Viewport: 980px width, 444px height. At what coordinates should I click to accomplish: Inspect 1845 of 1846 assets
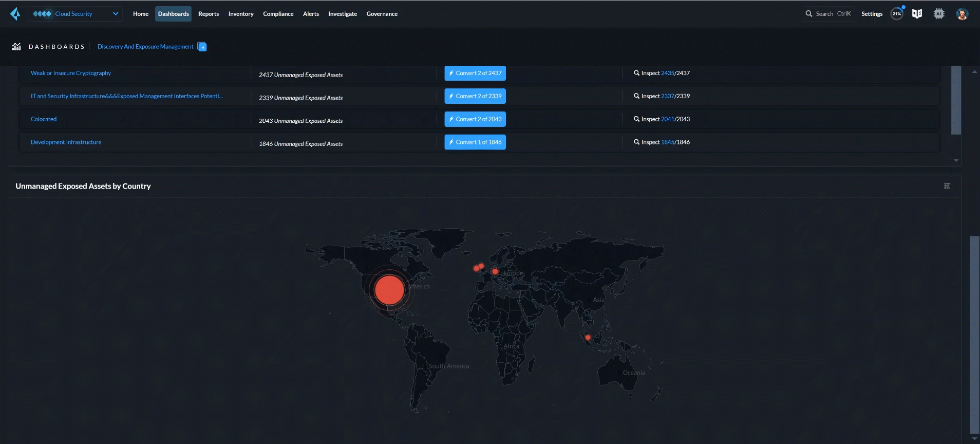pos(662,142)
